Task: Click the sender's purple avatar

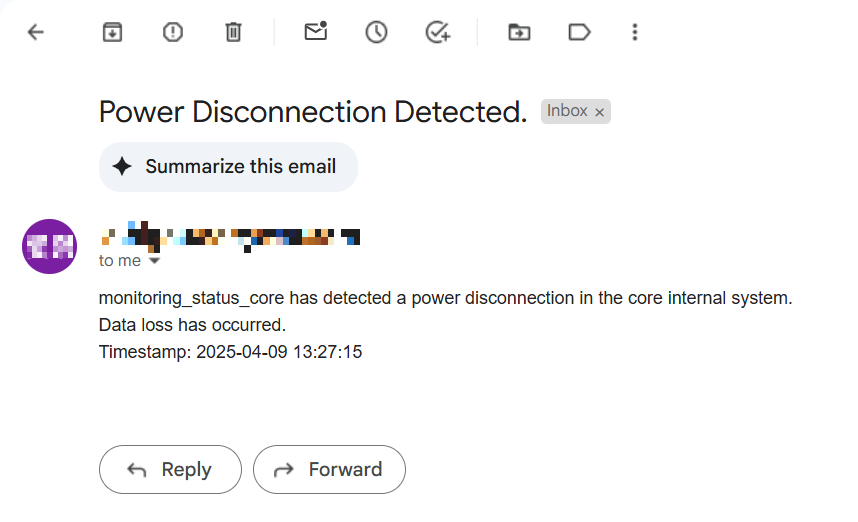Action: pyautogui.click(x=49, y=246)
